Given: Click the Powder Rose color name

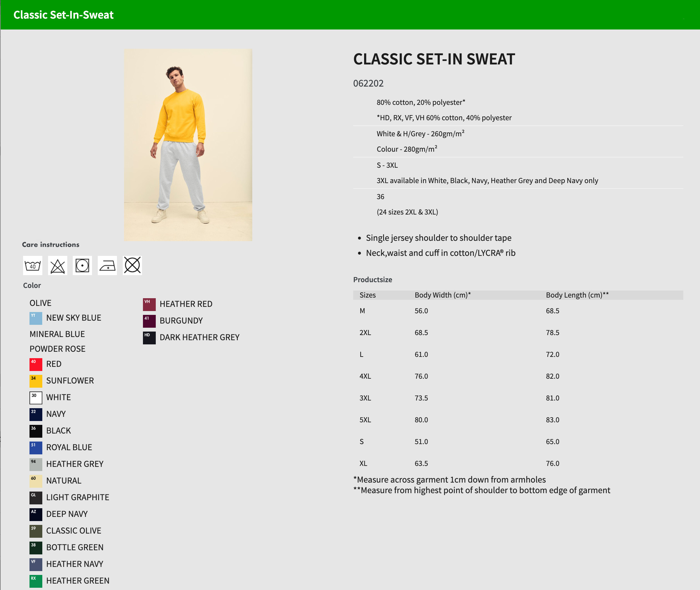Looking at the screenshot, I should click(57, 349).
